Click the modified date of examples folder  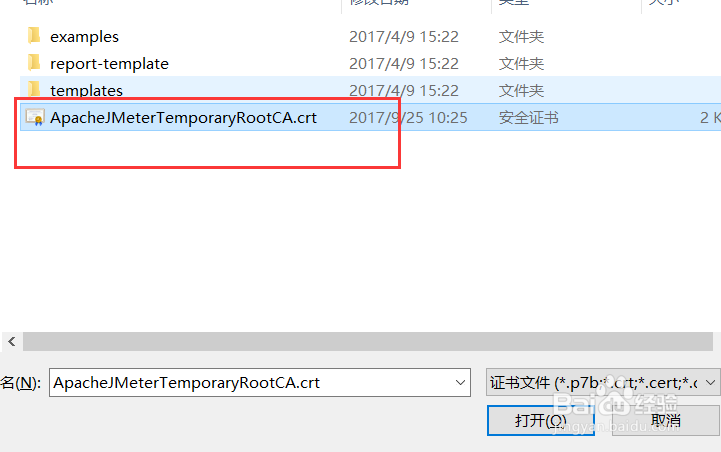click(404, 37)
